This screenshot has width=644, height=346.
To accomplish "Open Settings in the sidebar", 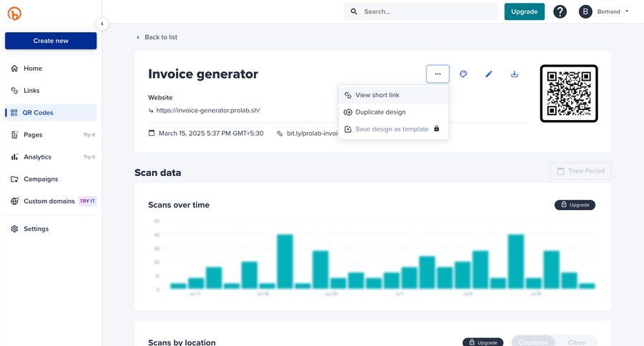I will [51, 229].
